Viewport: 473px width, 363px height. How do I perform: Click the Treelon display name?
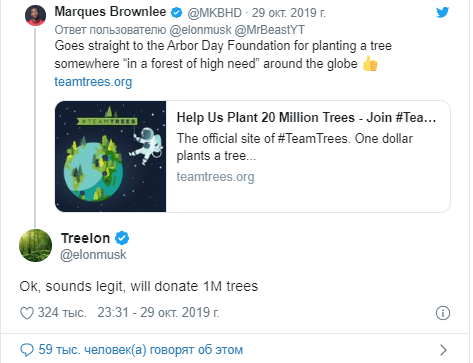point(85,238)
